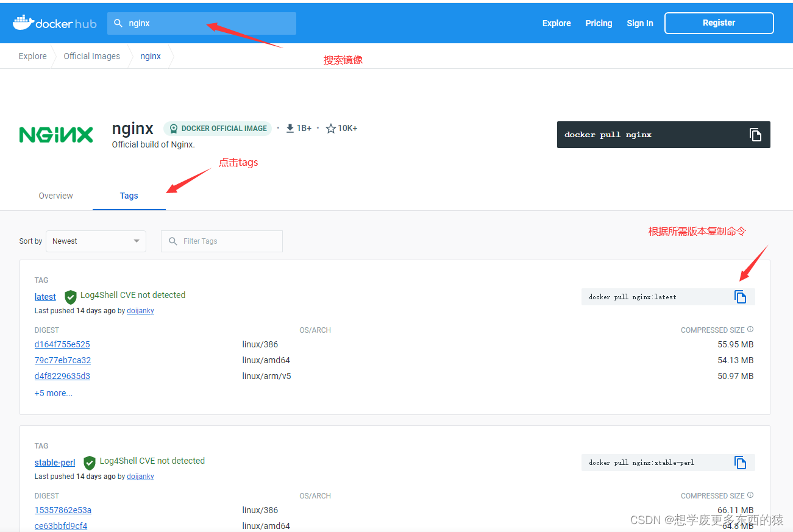The height and width of the screenshot is (532, 793).
Task: Click compressed size info icon in stable-perl card
Action: click(x=750, y=495)
